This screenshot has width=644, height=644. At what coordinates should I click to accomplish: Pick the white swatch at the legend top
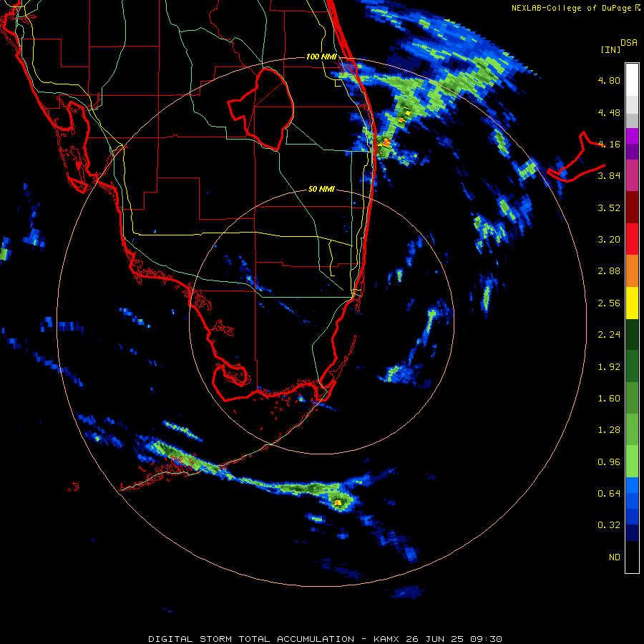click(x=632, y=80)
